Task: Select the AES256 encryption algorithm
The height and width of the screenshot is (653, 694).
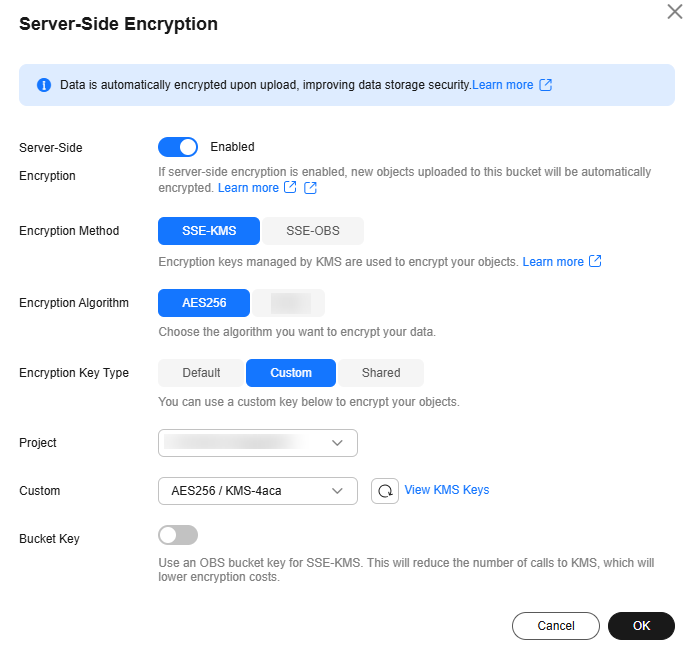Action: [204, 303]
